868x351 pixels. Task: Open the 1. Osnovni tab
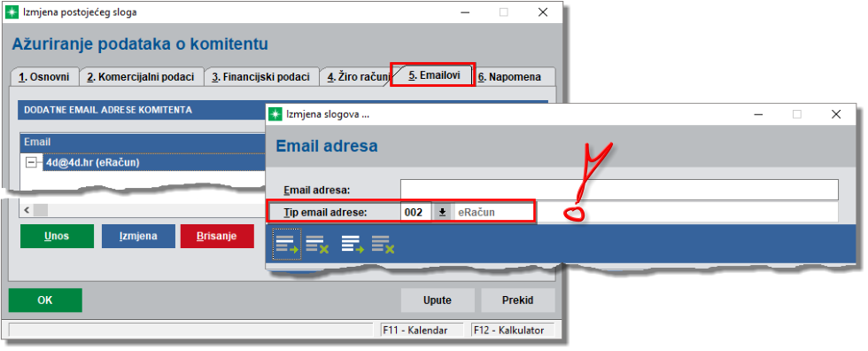tap(44, 77)
